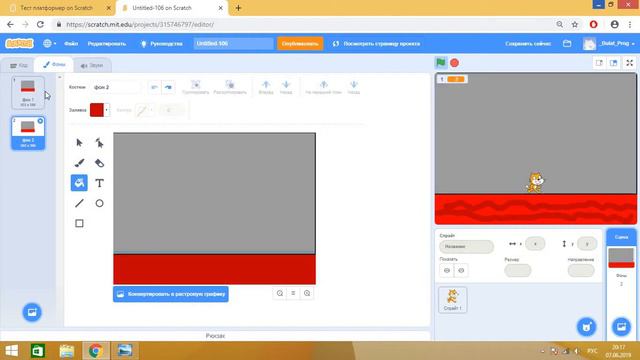The width and height of the screenshot is (640, 360).
Task: Select the Stage backdrop thumbnail
Action: [621, 257]
